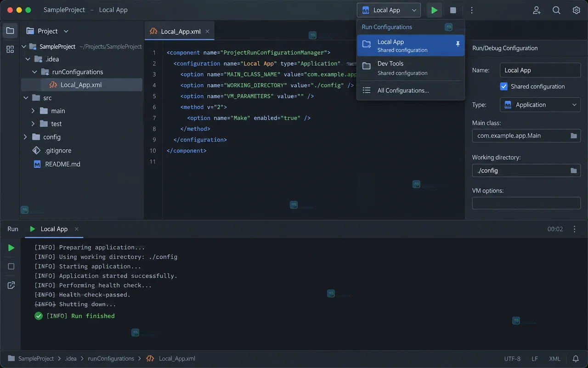Image resolution: width=588 pixels, height=368 pixels.
Task: Open the Project view dropdown
Action: (x=66, y=31)
